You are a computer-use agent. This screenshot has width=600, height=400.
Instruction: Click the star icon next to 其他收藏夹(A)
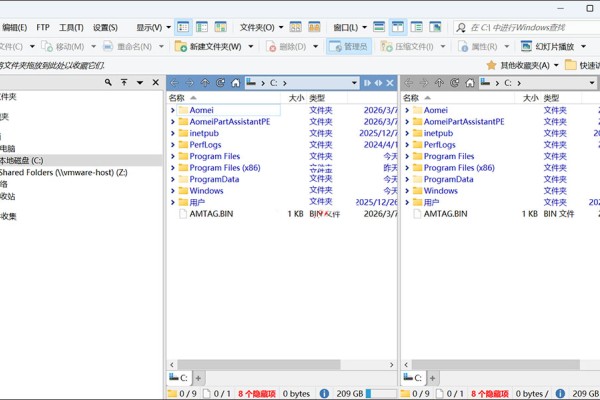[492, 65]
